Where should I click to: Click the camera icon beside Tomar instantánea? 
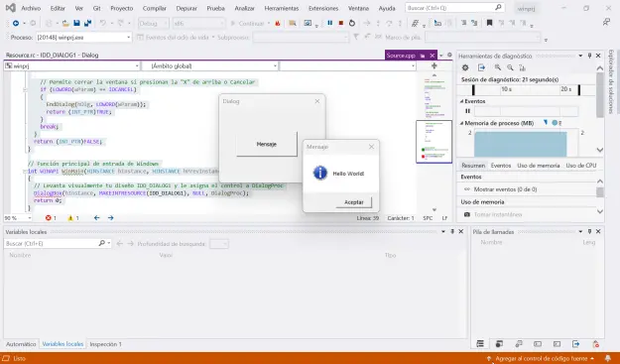click(467, 214)
